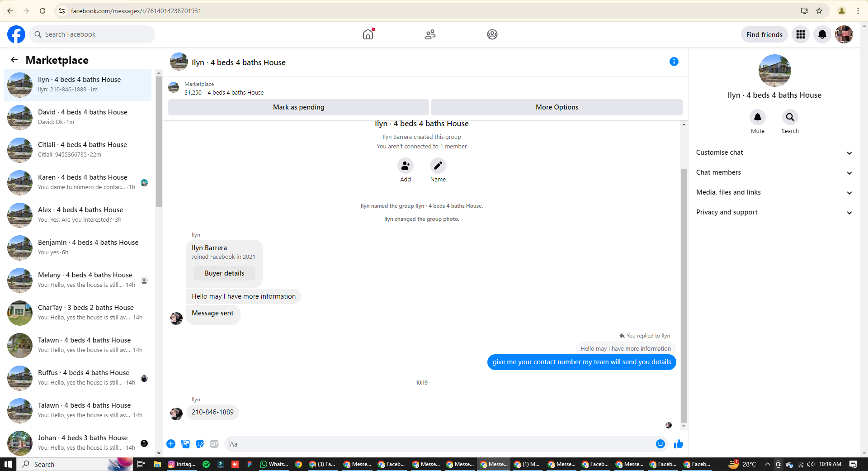This screenshot has width=868, height=471.
Task: Open the Alex 4 beds 4 baths chat
Action: point(78,215)
